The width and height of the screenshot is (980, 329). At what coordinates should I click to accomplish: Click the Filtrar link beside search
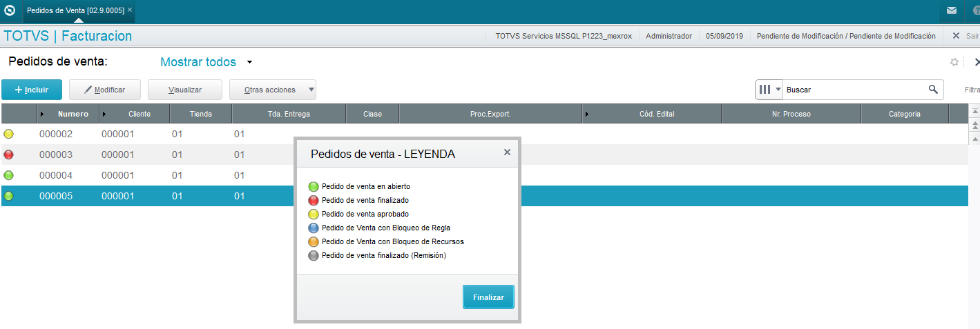pos(972,90)
